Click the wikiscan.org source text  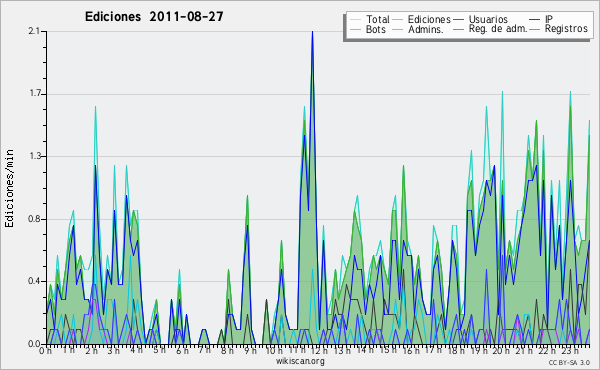(x=300, y=361)
